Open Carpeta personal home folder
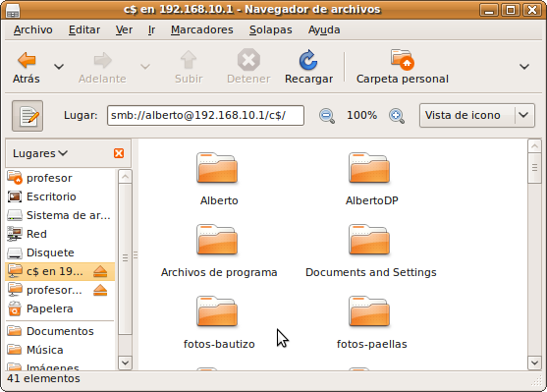 tap(403, 68)
